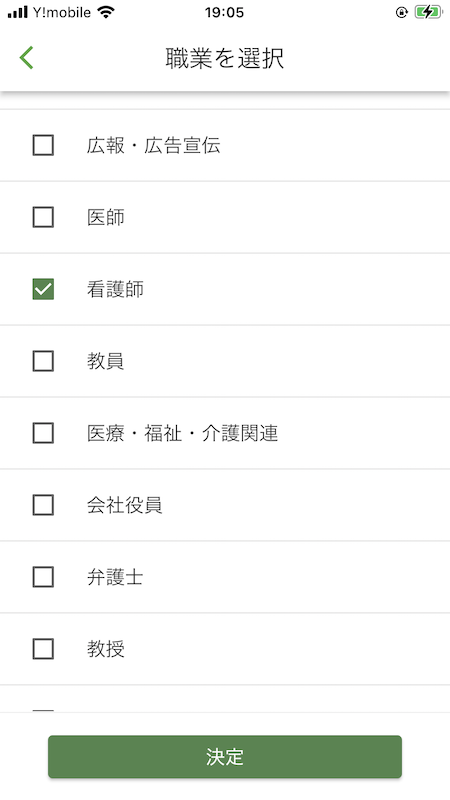This screenshot has width=450, height=800.
Task: Tap the rotation lock status icon
Action: [x=402, y=12]
